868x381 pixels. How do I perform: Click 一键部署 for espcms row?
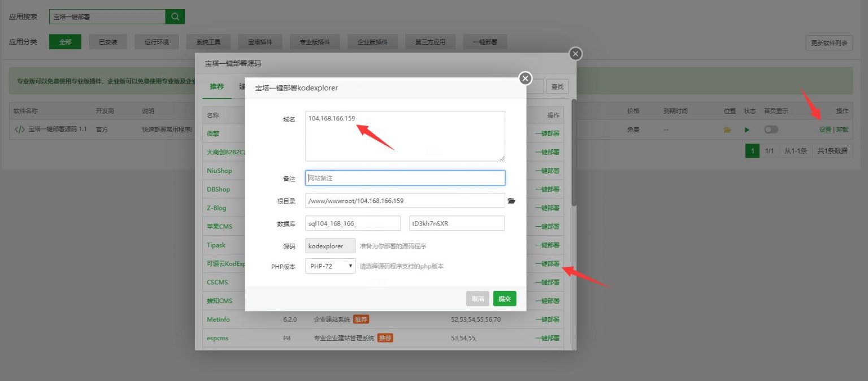(547, 338)
